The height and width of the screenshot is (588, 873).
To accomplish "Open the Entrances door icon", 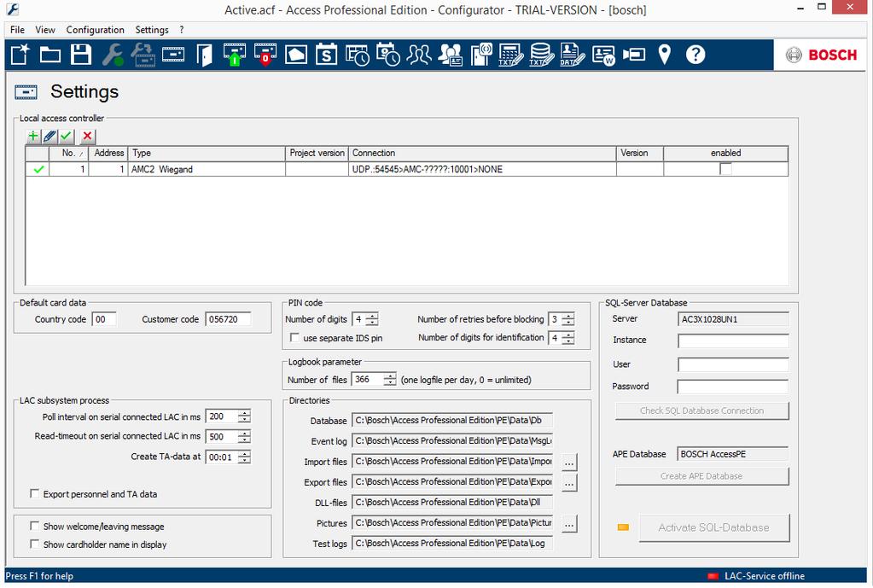I will point(204,55).
